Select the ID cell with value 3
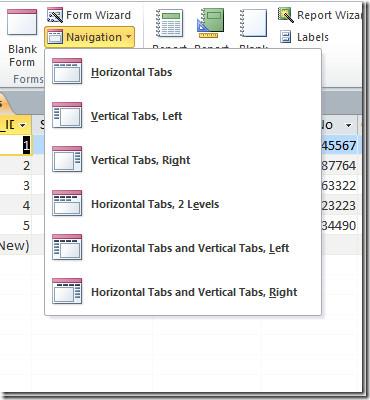 16,185
